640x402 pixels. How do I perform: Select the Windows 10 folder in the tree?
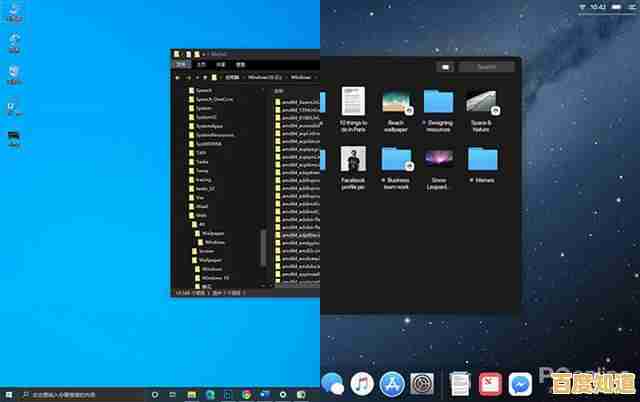(212, 278)
